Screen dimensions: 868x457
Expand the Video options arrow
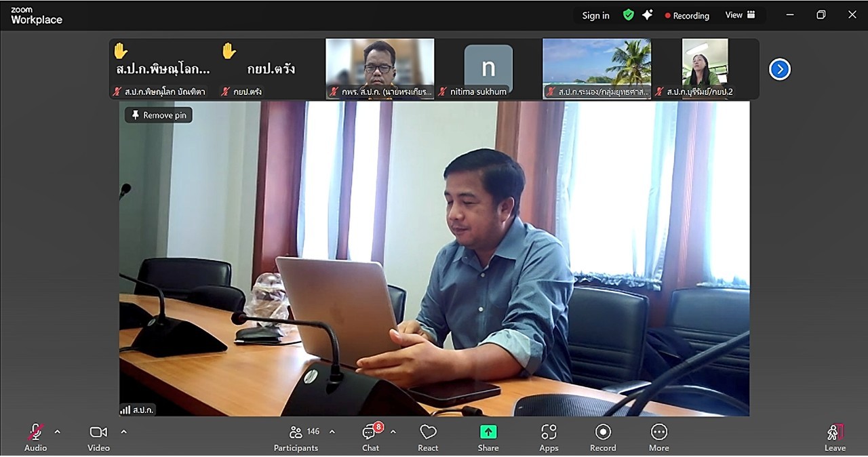pyautogui.click(x=123, y=432)
